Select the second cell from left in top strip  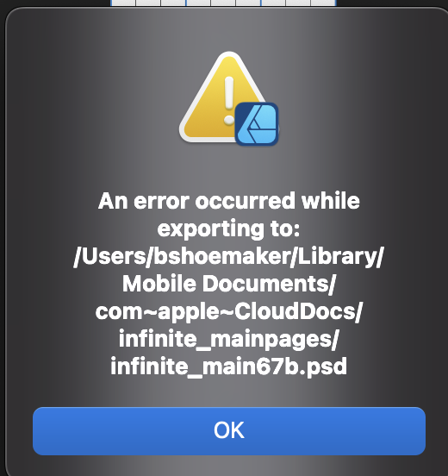pos(148,3)
